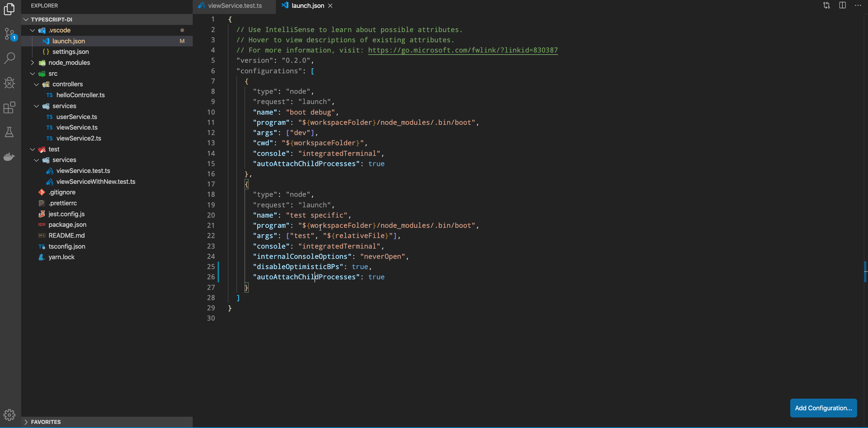Open viewService.ts file
Screen dimensions: 868x428
(x=107, y=128)
